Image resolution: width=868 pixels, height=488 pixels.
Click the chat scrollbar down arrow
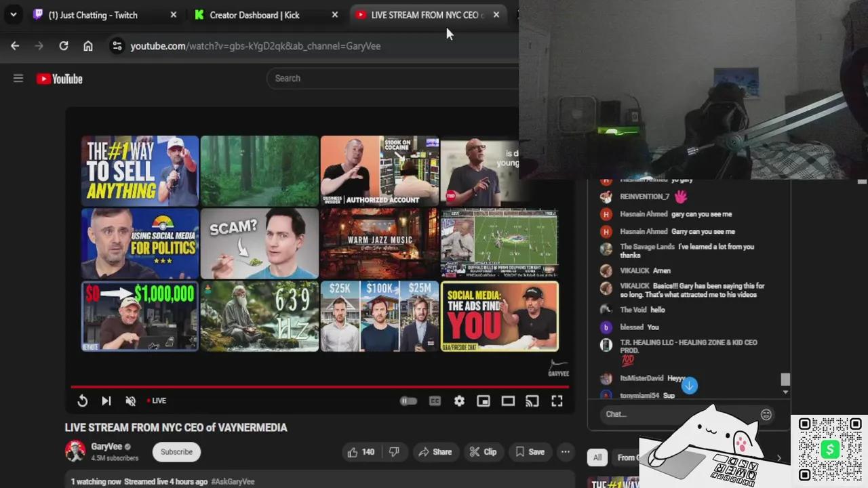785,392
